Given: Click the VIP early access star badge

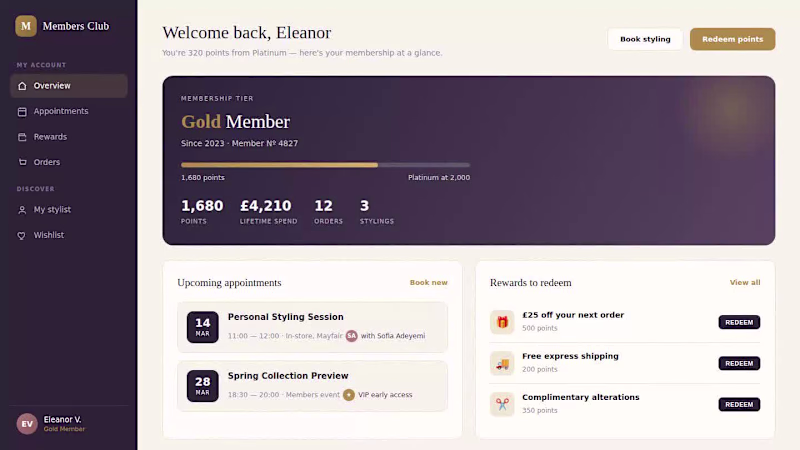Looking at the screenshot, I should pyautogui.click(x=348, y=395).
